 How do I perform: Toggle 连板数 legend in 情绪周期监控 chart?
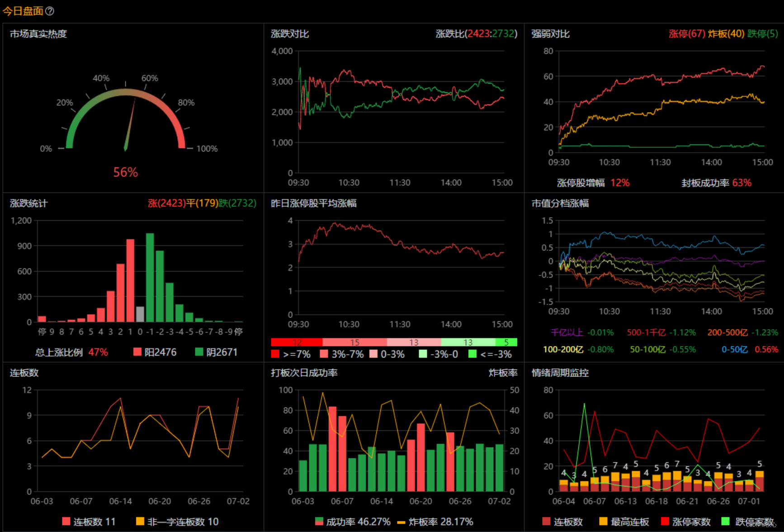[562, 522]
